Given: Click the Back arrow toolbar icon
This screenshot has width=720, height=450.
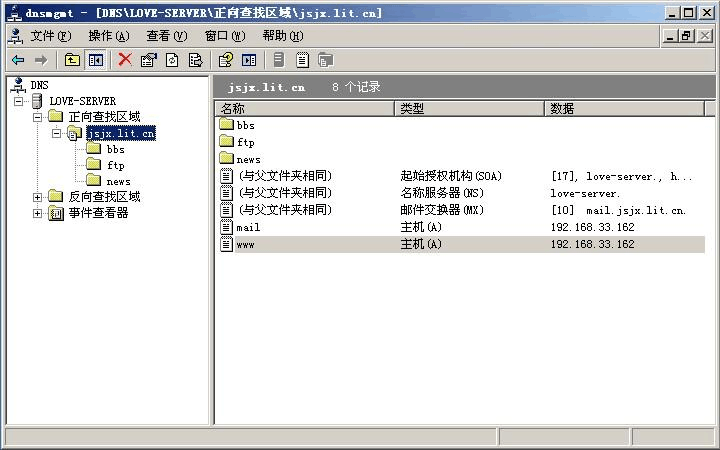Looking at the screenshot, I should 18,60.
